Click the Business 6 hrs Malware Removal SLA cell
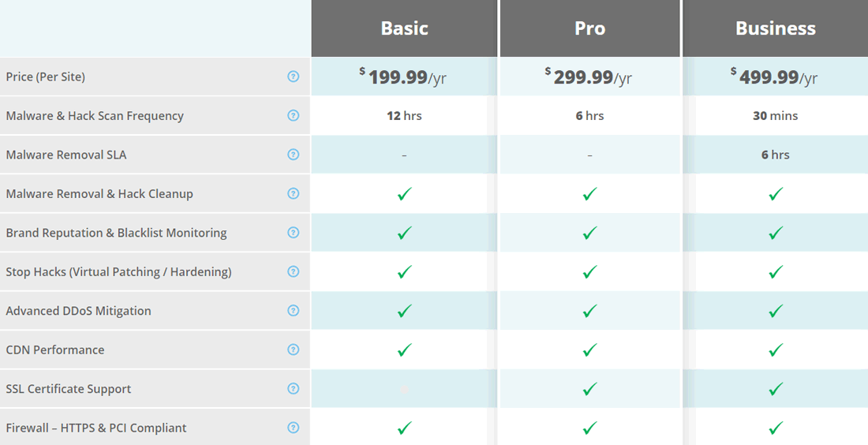This screenshot has height=445, width=868. click(x=775, y=155)
